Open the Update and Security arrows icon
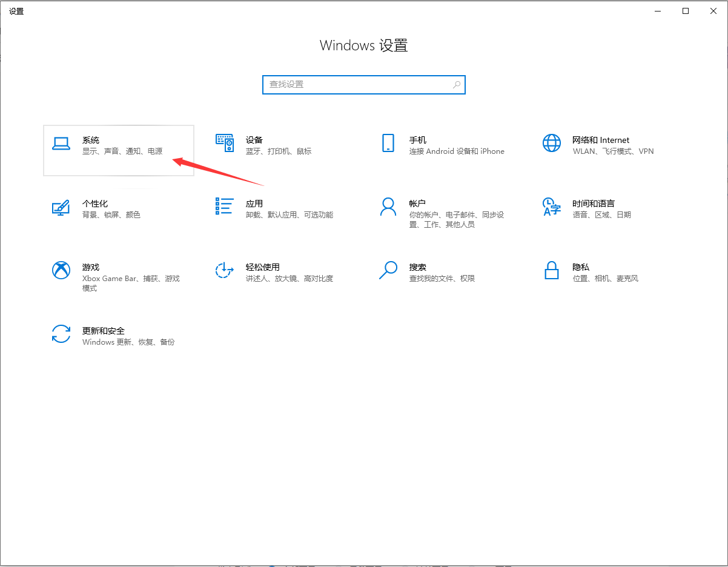 tap(61, 334)
